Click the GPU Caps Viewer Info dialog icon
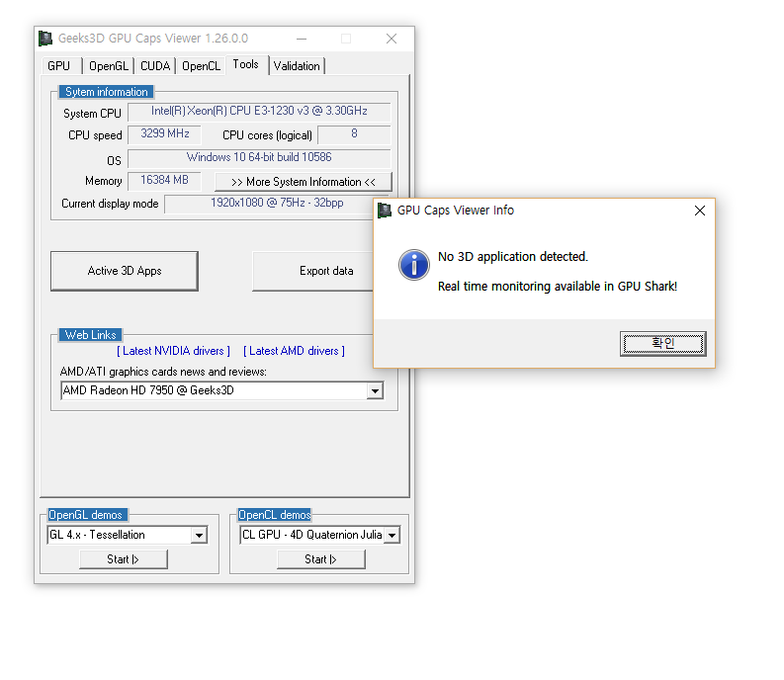Image resolution: width=784 pixels, height=680 pixels. pos(385,211)
